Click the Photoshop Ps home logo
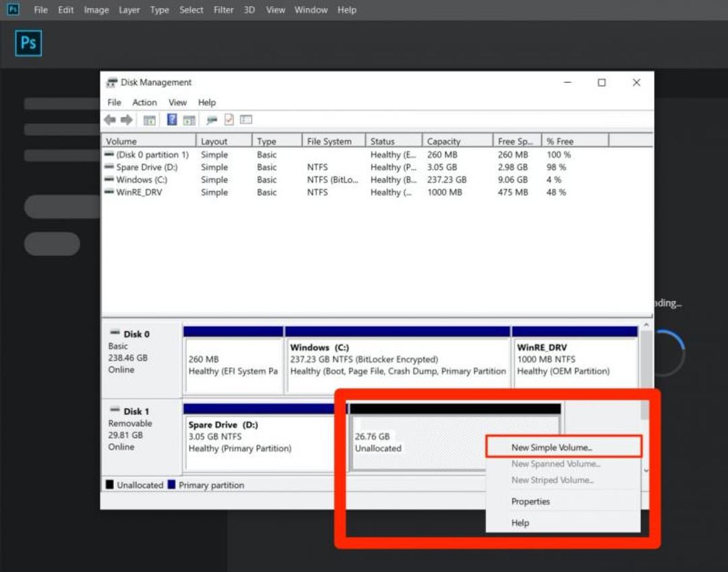The image size is (728, 572). pyautogui.click(x=28, y=43)
